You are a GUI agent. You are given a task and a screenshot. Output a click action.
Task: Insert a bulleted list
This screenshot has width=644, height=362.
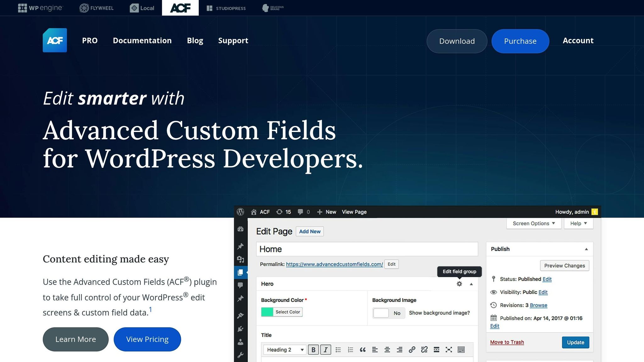338,350
